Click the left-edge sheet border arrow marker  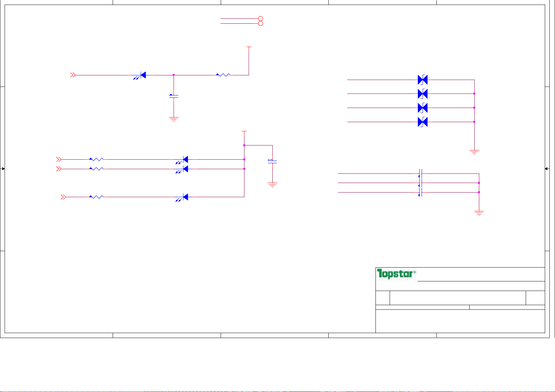pos(3,169)
